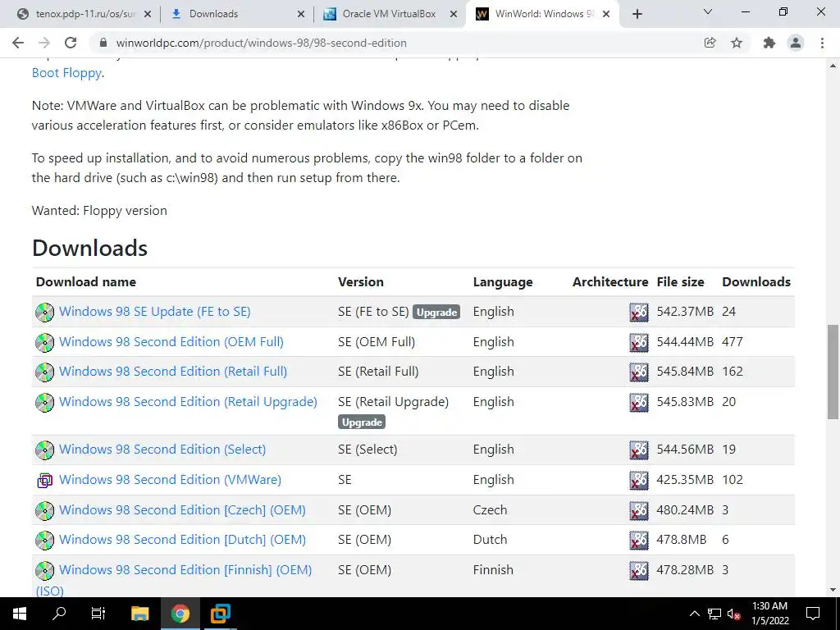Close the Downloads tab
Image resolution: width=840 pixels, height=630 pixels.
[301, 14]
